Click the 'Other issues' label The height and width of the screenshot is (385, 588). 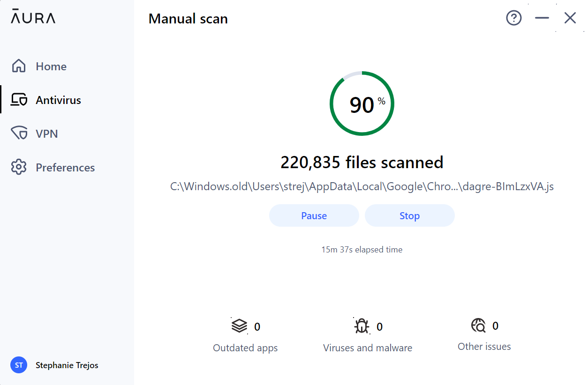[x=484, y=347]
